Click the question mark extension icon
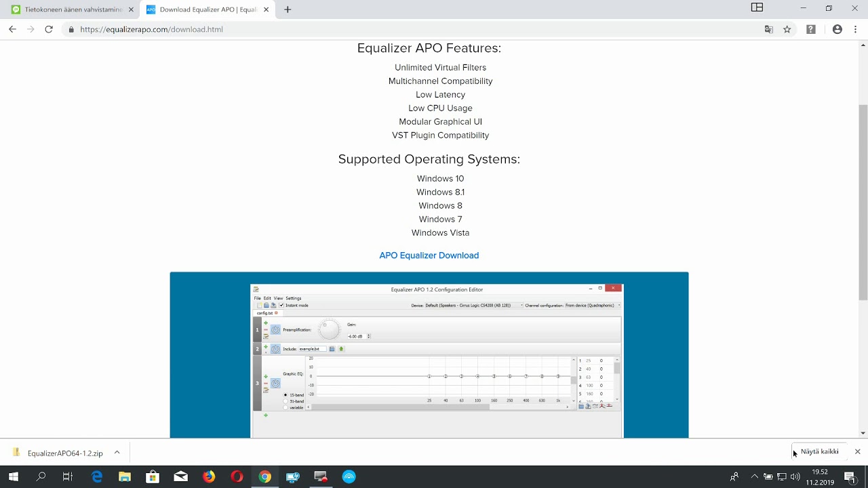The height and width of the screenshot is (488, 868). (x=811, y=29)
